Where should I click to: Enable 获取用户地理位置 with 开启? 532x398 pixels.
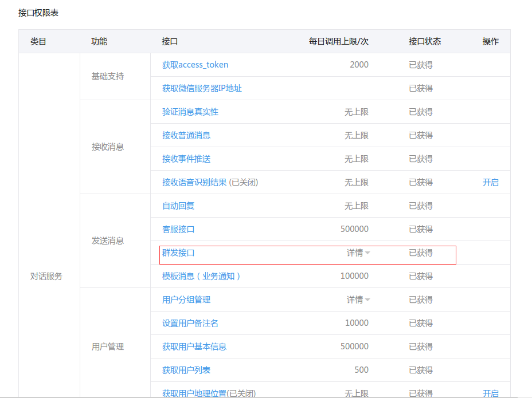pos(490,393)
